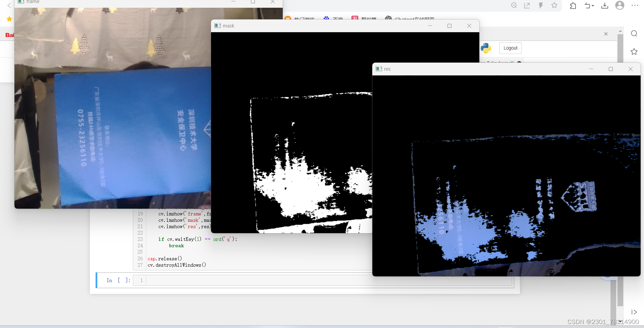Screen dimensions: 644x328
Task: Click the Jupyter Logout button
Action: tap(511, 48)
